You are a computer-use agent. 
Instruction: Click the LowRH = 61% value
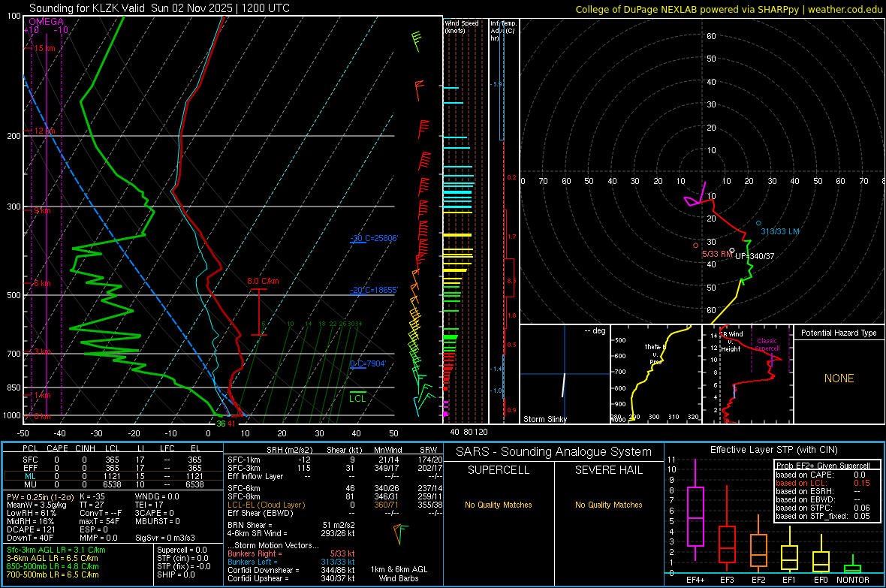click(31, 513)
